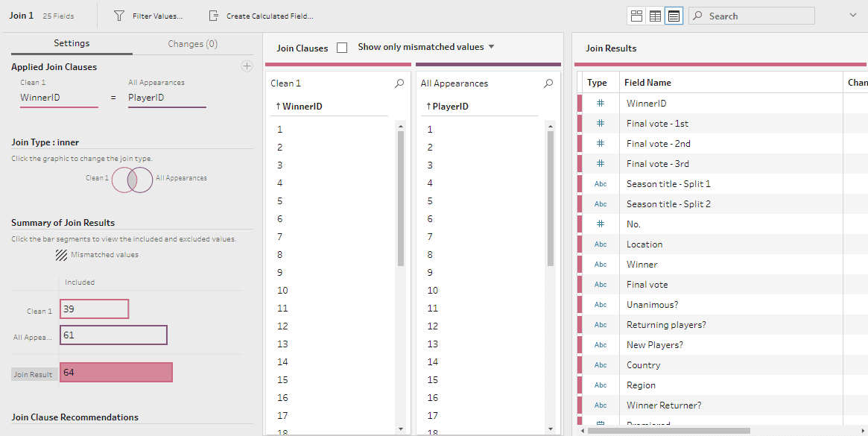This screenshot has width=868, height=436.
Task: Click the Clean 1 included bar showing 39
Action: coord(93,309)
